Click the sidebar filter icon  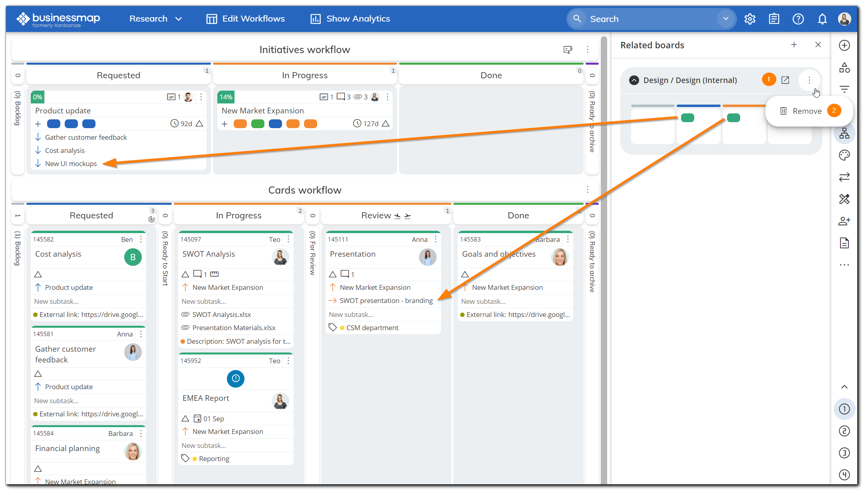coord(844,89)
